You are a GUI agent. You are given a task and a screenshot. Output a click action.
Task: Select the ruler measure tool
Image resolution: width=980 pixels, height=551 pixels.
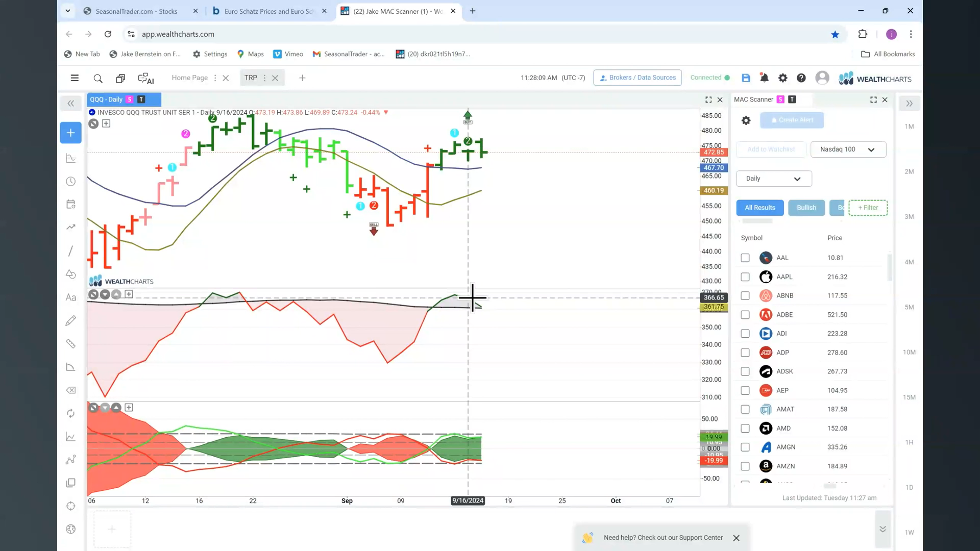tap(71, 344)
